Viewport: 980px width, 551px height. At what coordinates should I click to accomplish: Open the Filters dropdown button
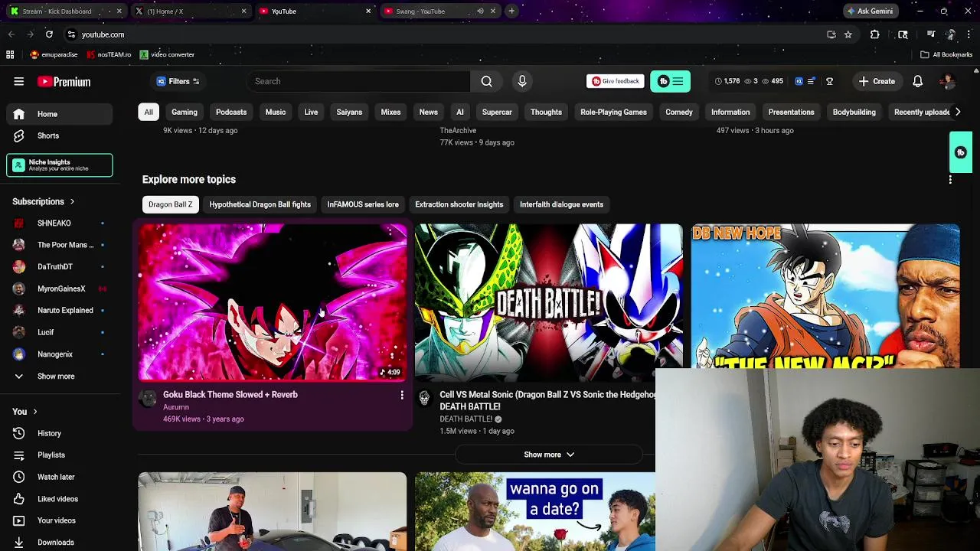click(x=178, y=81)
